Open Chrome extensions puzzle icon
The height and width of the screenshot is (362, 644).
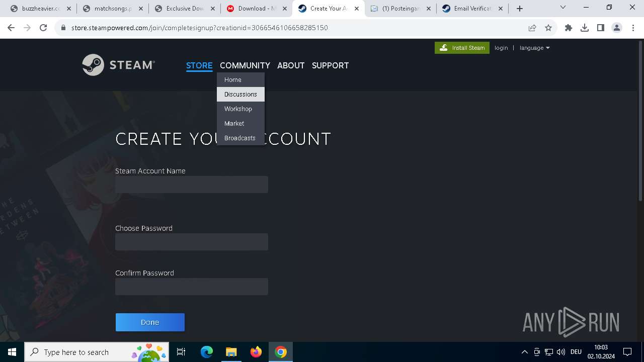pos(569,28)
